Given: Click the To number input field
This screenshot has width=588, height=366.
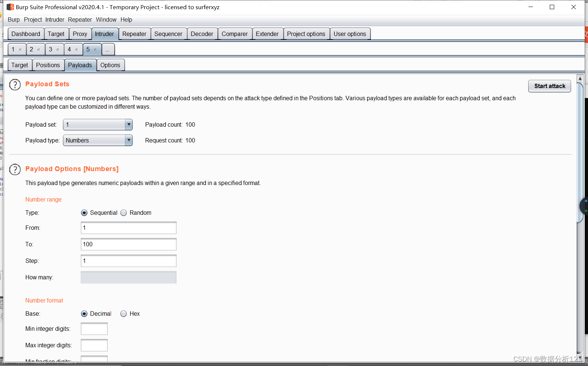Looking at the screenshot, I should click(x=129, y=244).
